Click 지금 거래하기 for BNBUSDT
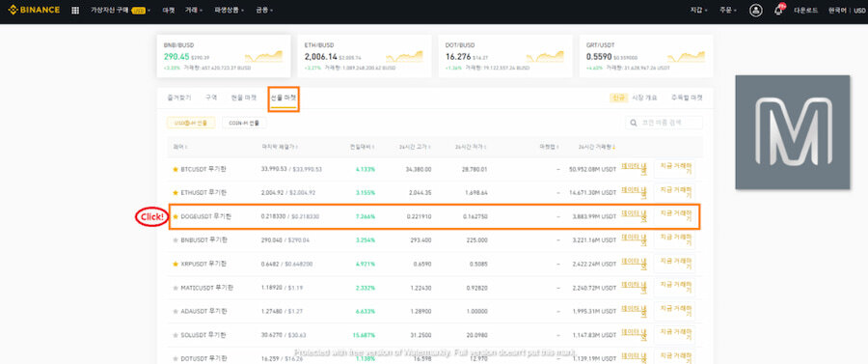Image resolution: width=868 pixels, height=364 pixels. click(674, 240)
